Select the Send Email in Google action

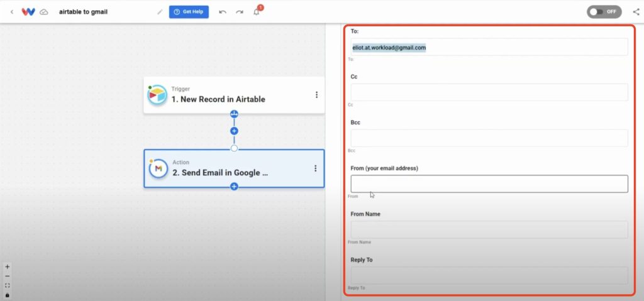tap(234, 168)
